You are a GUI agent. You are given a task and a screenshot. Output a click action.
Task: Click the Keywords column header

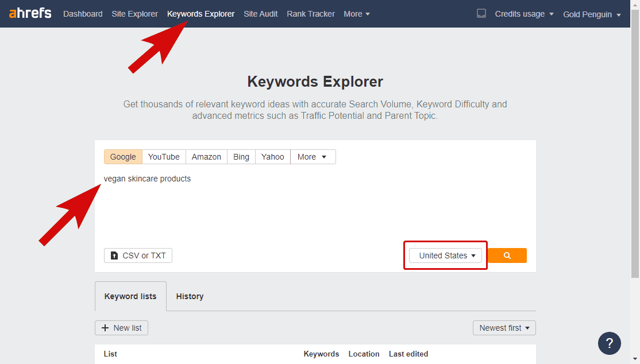click(321, 354)
